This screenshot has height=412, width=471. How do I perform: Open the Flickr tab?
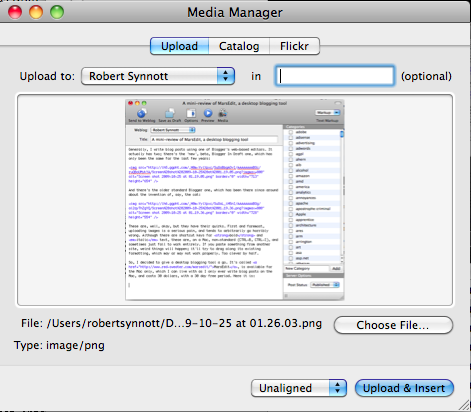pos(294,46)
